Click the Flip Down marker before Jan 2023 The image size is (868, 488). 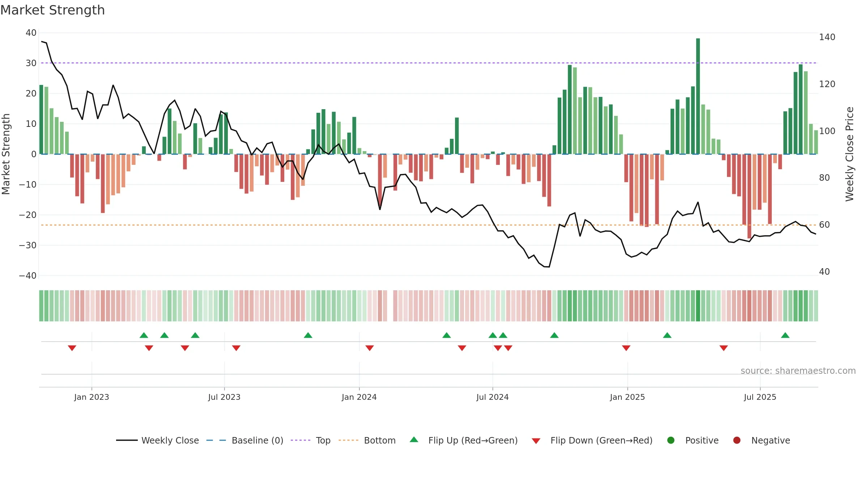click(x=72, y=348)
